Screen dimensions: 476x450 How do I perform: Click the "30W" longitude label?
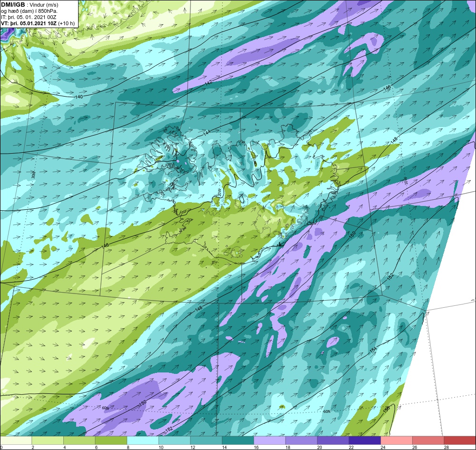(33, 175)
